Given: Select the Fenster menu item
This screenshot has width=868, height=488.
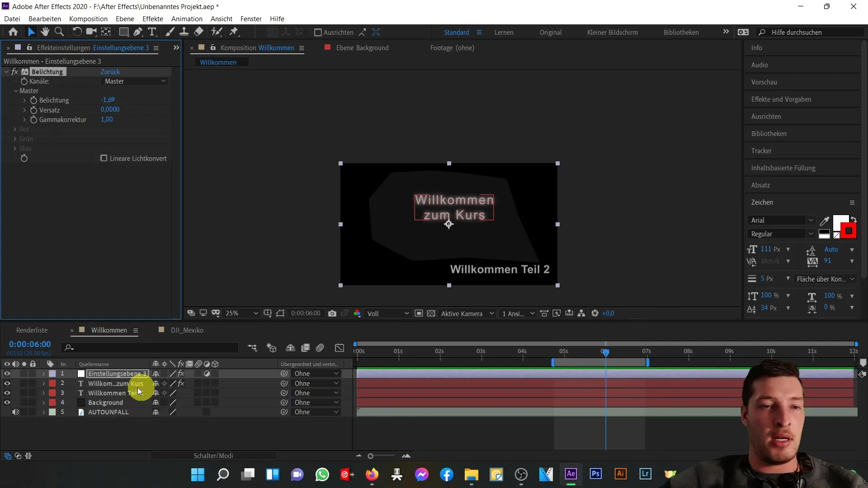Looking at the screenshot, I should (x=251, y=19).
